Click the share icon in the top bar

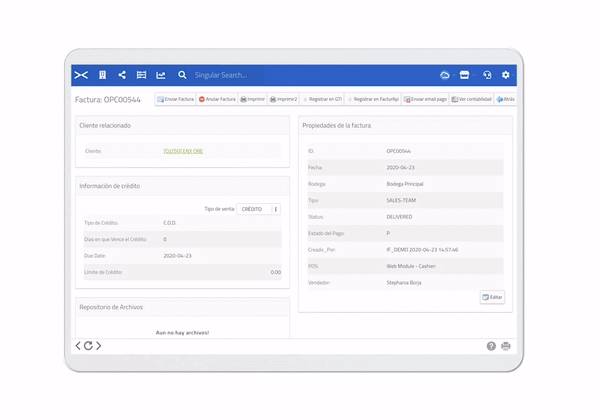coord(122,75)
